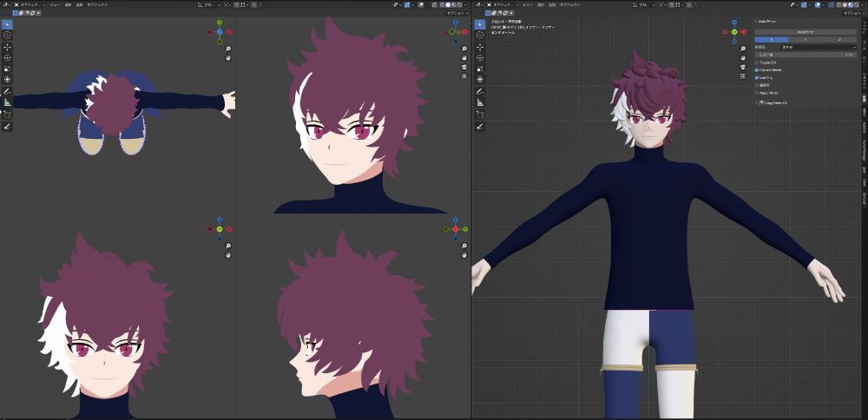Image resolution: width=868 pixels, height=420 pixels.
Task: Open left viewport object mode dropdown
Action: [x=30, y=4]
